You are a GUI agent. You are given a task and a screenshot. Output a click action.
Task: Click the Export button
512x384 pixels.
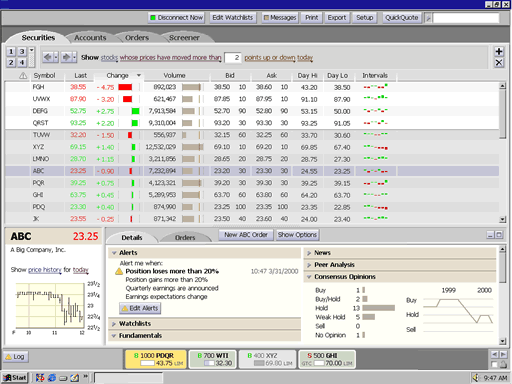[337, 18]
